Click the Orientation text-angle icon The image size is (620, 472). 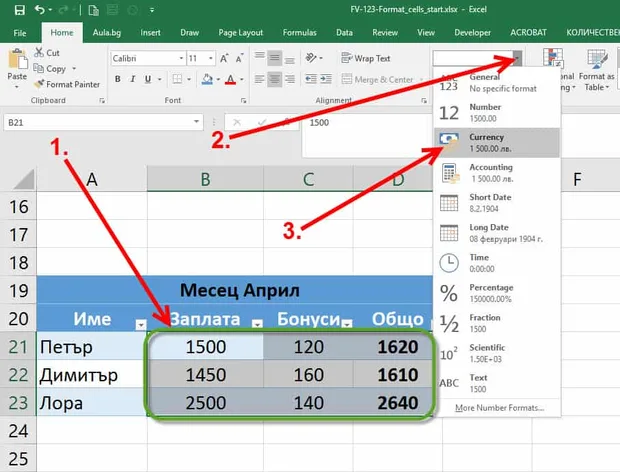311,58
